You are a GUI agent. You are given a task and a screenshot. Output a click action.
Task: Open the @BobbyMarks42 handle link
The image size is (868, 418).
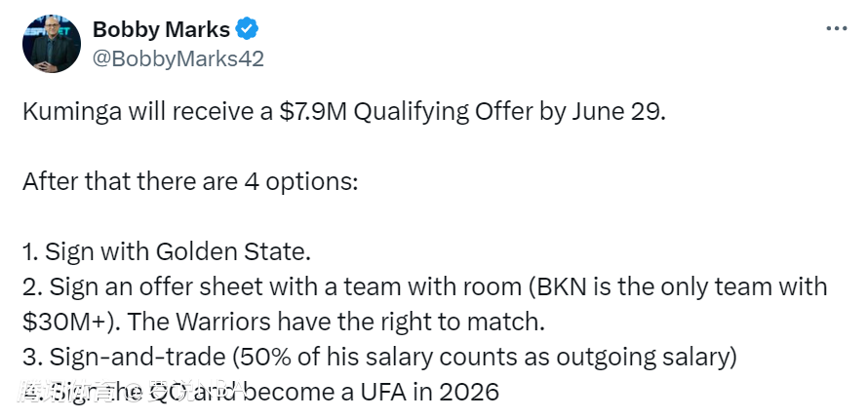[178, 58]
